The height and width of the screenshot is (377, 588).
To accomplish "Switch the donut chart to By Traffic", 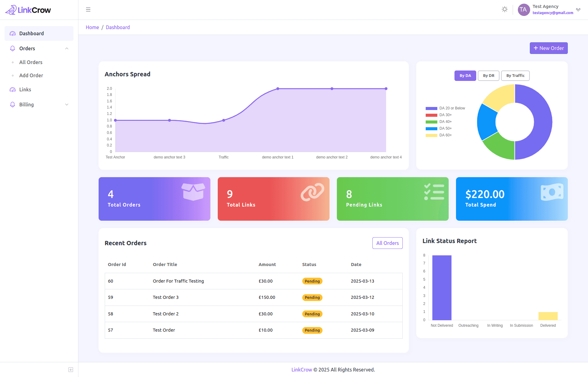I will pyautogui.click(x=515, y=76).
